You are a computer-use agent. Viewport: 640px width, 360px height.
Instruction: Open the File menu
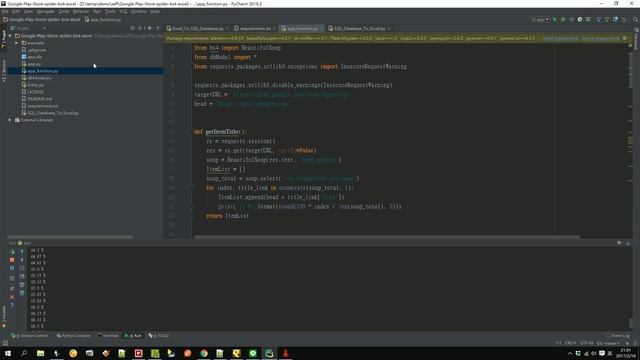(5, 11)
